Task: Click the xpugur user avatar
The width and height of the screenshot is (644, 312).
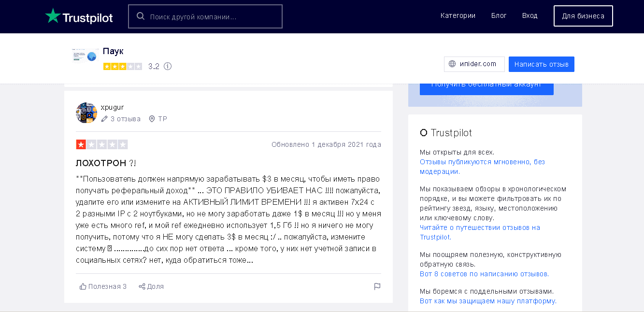Action: pyautogui.click(x=86, y=113)
